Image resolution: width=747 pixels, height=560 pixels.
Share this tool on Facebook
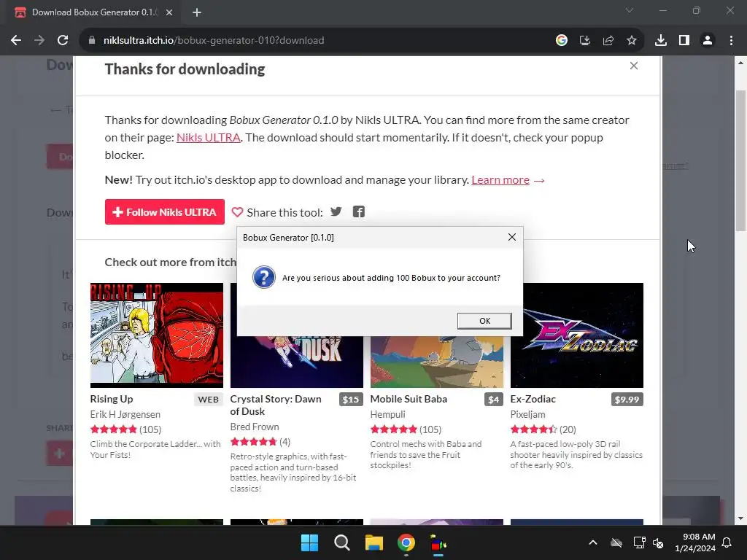(359, 211)
